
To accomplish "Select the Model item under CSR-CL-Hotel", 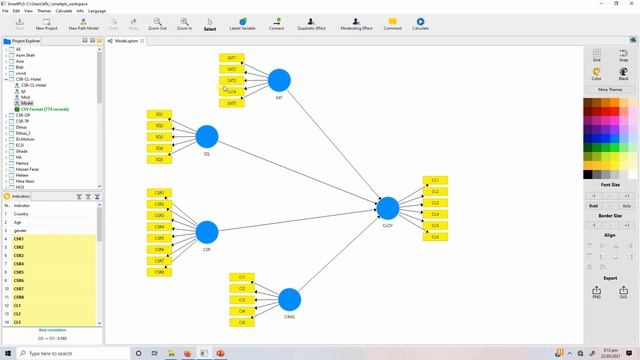I will point(27,103).
